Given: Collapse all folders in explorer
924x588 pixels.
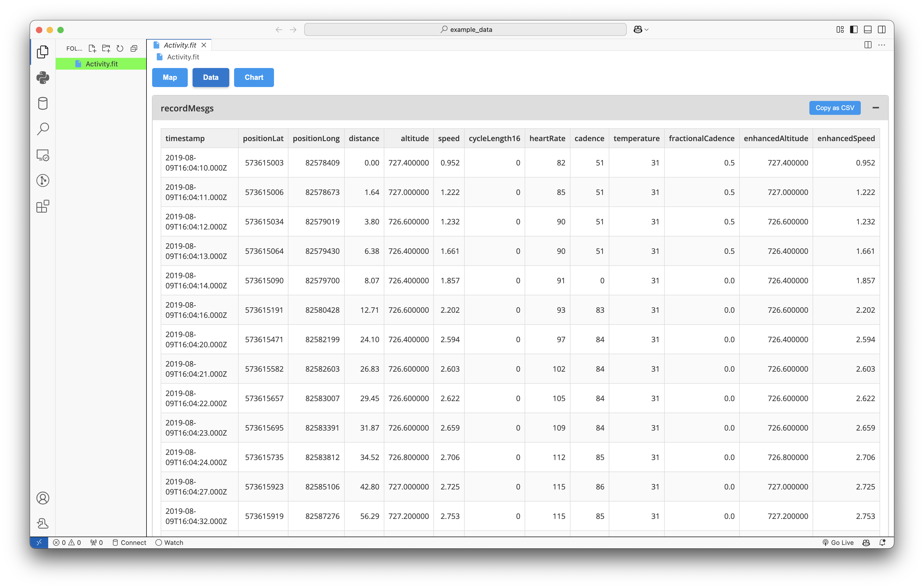Looking at the screenshot, I should [x=134, y=48].
